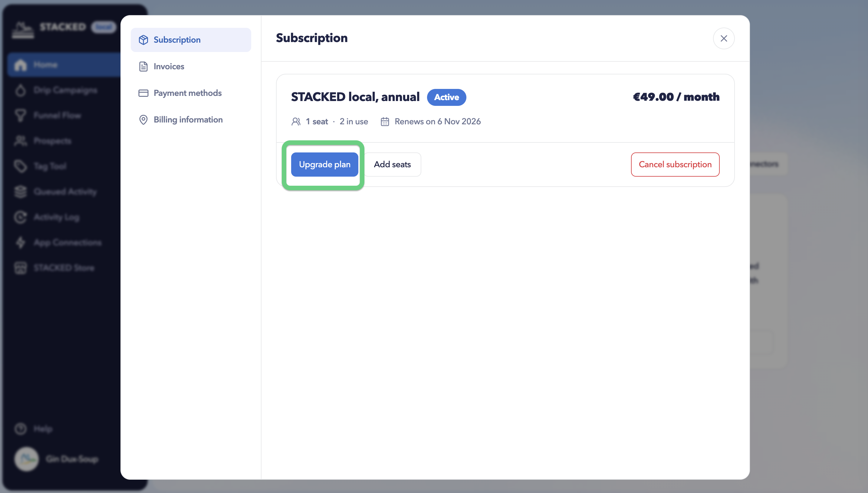Click the "€49.00 / month" price
868x493 pixels.
(676, 97)
